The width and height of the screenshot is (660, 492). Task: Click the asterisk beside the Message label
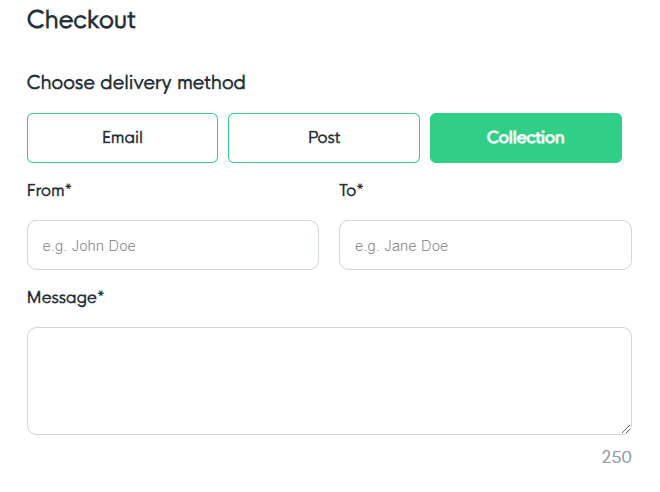click(101, 294)
